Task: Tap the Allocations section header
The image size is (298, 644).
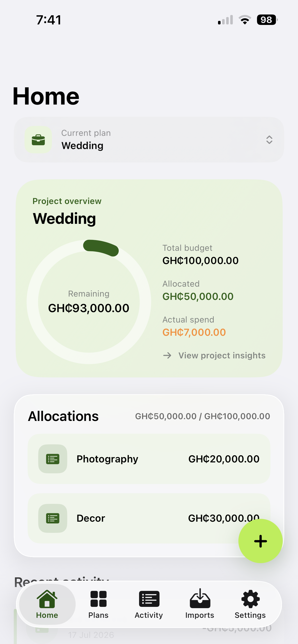Action: click(x=63, y=416)
